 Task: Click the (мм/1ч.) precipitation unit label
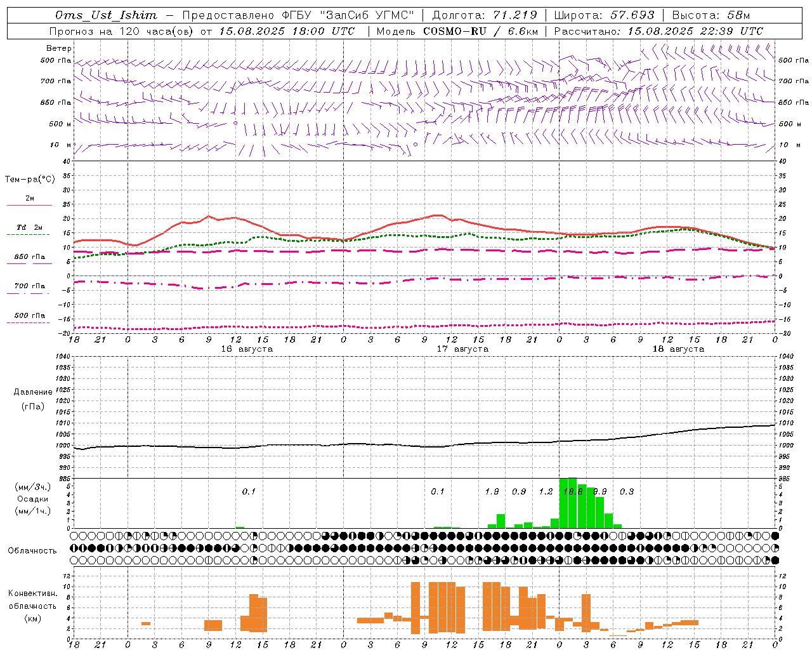point(33,511)
